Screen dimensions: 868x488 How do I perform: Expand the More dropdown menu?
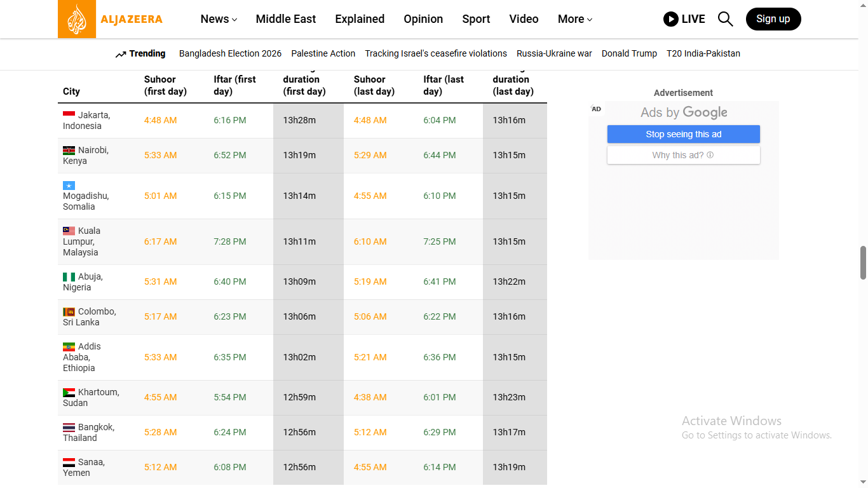pyautogui.click(x=574, y=19)
